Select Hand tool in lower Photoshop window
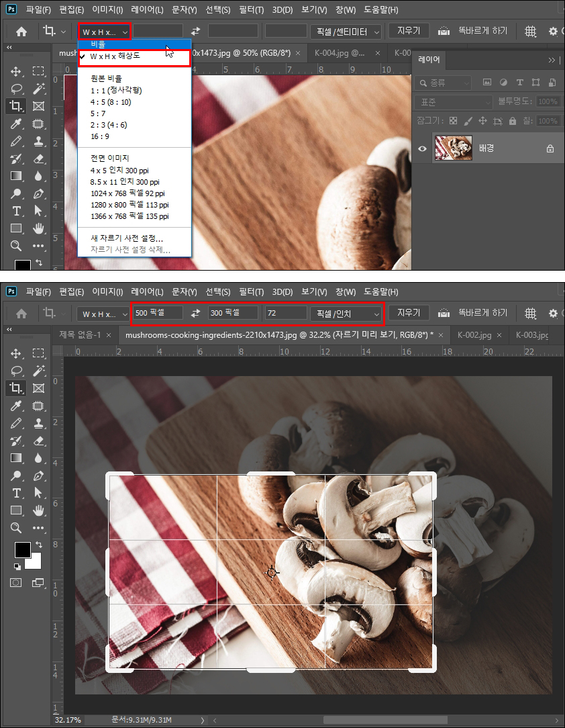This screenshot has width=565, height=728. (38, 510)
